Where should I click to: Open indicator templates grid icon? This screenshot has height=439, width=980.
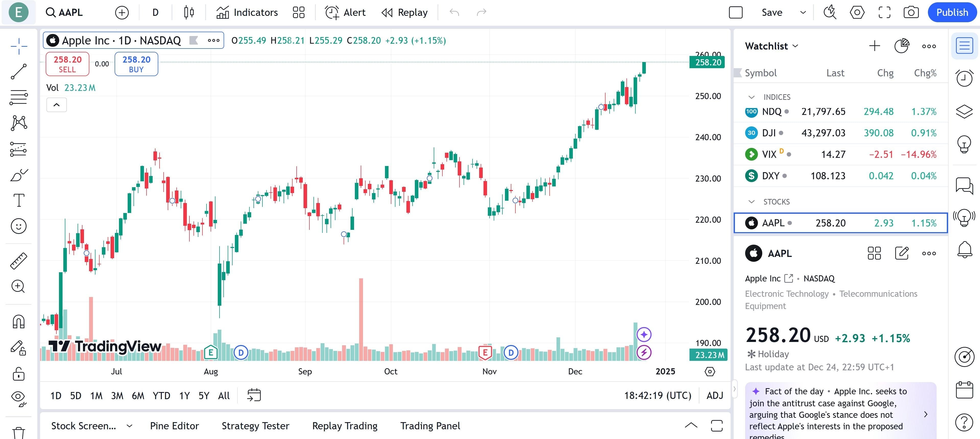299,13
